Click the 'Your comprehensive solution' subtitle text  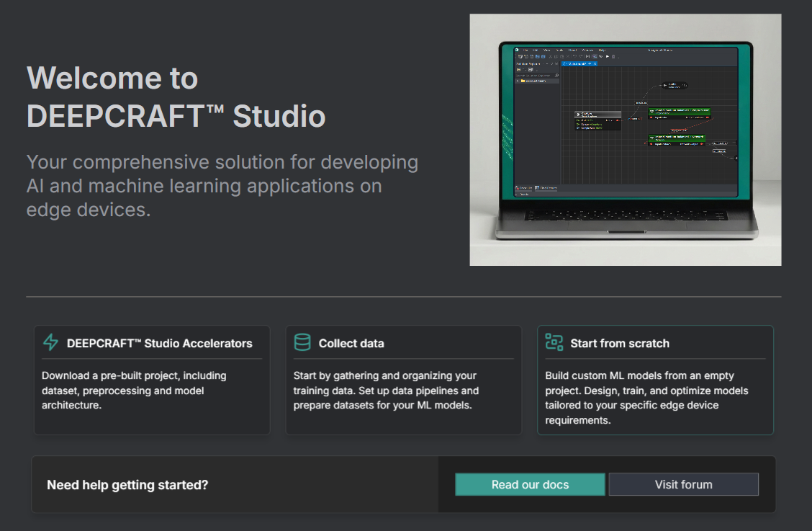tap(222, 186)
